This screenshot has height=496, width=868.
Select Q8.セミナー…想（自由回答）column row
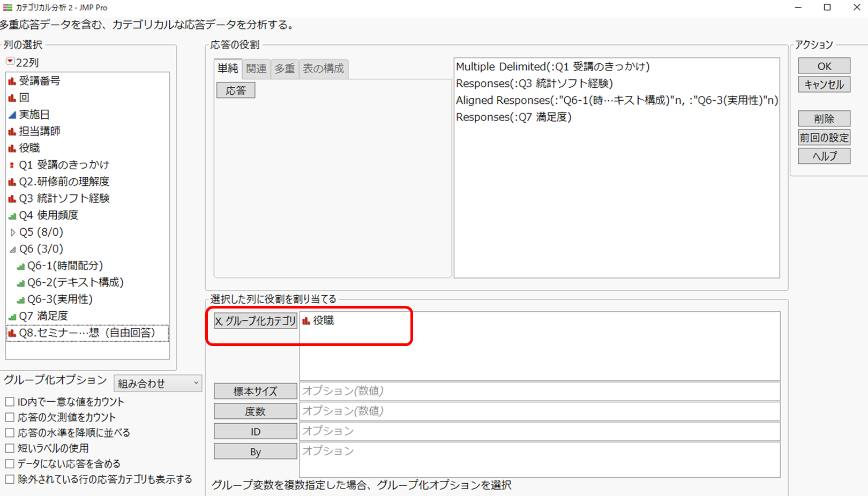[87, 333]
